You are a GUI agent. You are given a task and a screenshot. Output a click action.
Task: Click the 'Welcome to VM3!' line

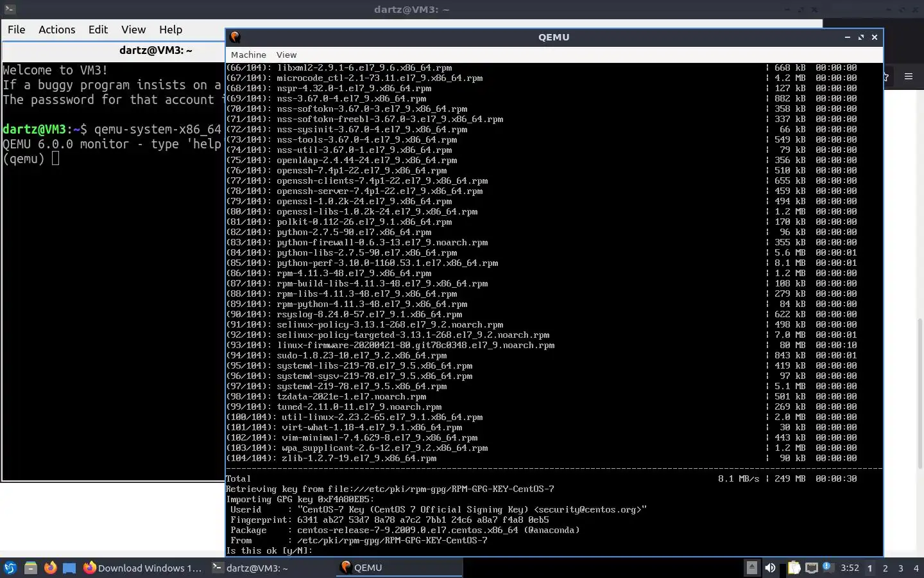55,70
